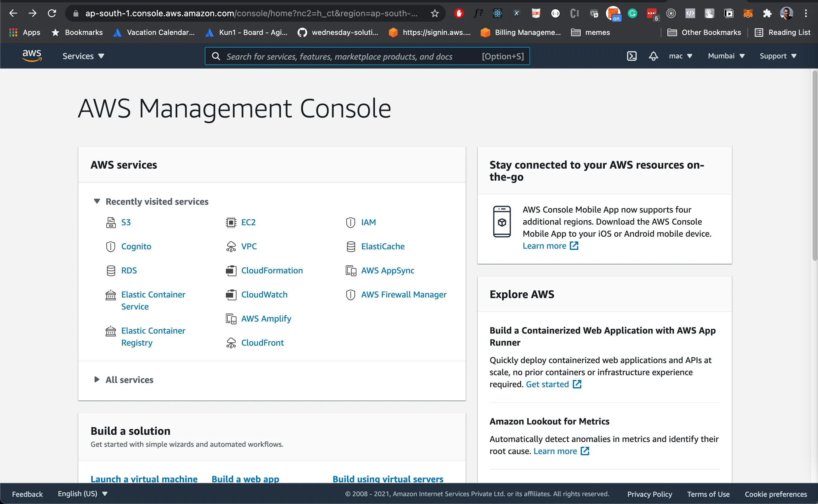Image resolution: width=818 pixels, height=504 pixels.
Task: Expand the All services section
Action: point(97,379)
